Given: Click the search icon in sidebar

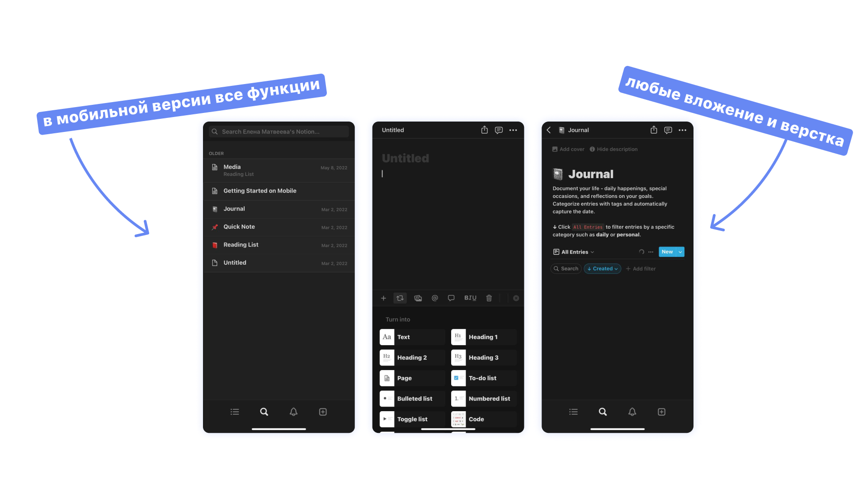Looking at the screenshot, I should click(x=264, y=412).
